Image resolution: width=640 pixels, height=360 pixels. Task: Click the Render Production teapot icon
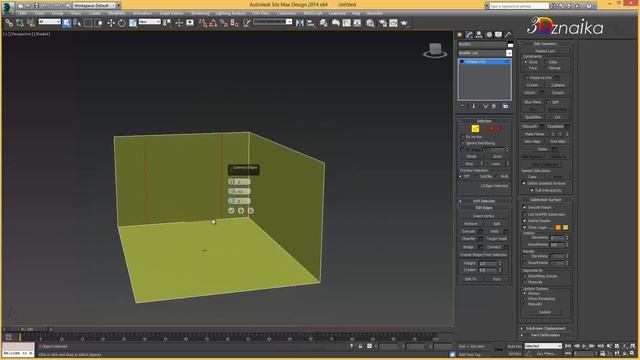404,23
